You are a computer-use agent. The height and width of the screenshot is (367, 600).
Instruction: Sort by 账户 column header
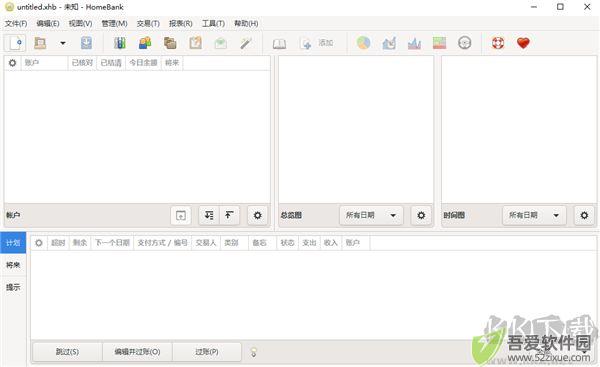coord(44,63)
